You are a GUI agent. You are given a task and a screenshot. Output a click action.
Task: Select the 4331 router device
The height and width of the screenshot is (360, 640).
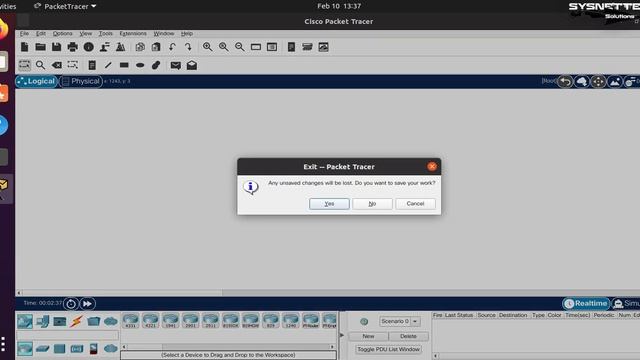click(131, 321)
